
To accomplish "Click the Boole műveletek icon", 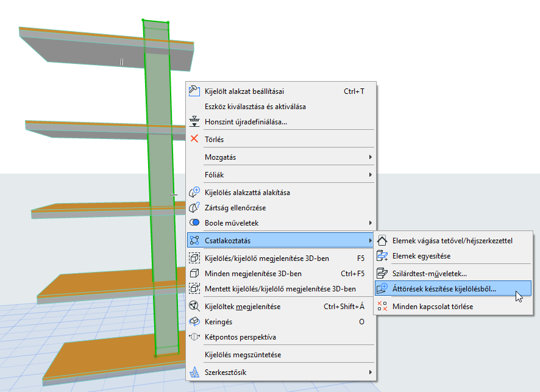I will [194, 223].
